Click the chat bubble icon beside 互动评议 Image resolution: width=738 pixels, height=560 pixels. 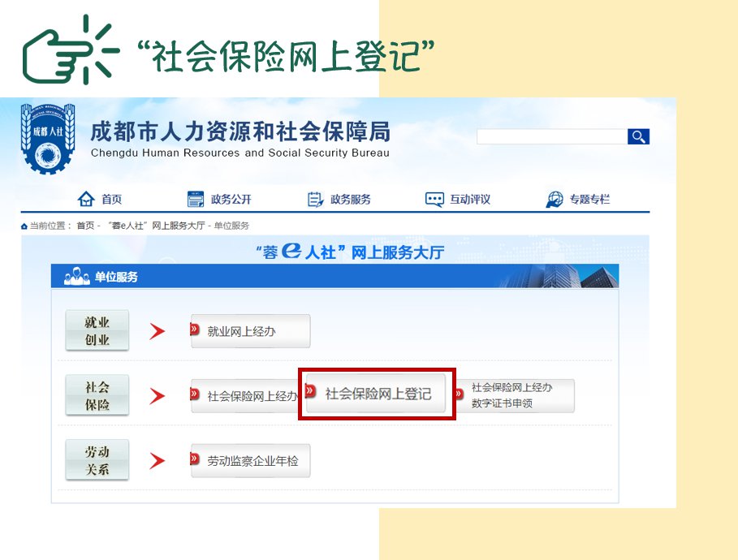[x=434, y=200]
